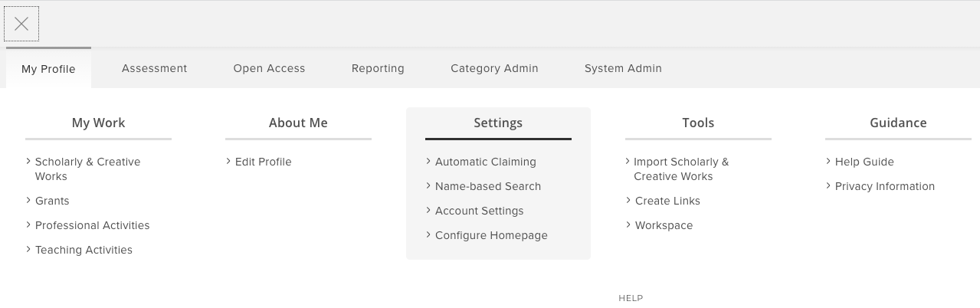Go to the Category Admin tab

[x=494, y=68]
